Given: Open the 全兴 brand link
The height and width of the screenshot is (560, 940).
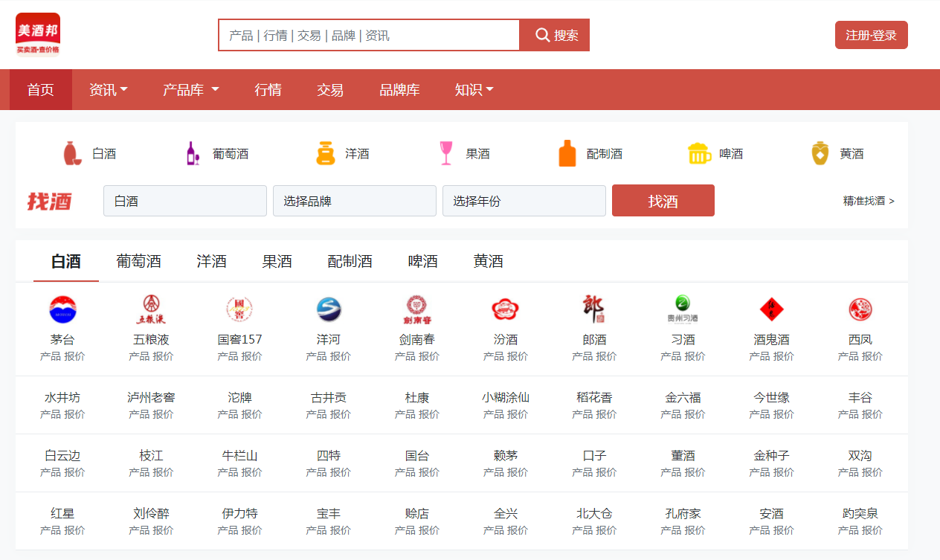Looking at the screenshot, I should pos(506,514).
